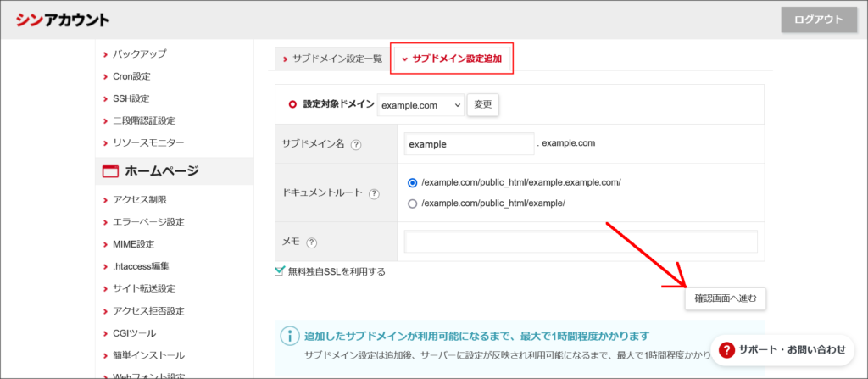Screen dimensions: 868x379
Task: Click the help icon beside メモ
Action: tap(312, 242)
